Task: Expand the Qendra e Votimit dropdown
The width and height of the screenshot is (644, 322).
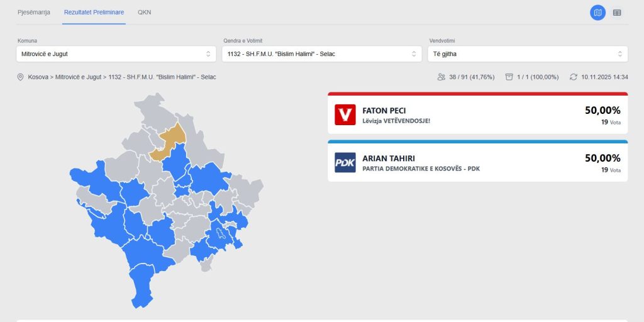Action: tap(321, 54)
